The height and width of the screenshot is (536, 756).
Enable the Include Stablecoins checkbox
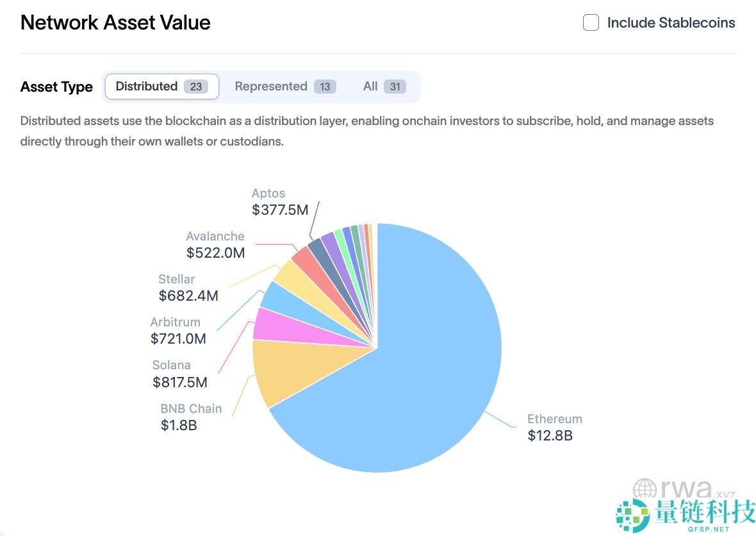click(x=591, y=22)
